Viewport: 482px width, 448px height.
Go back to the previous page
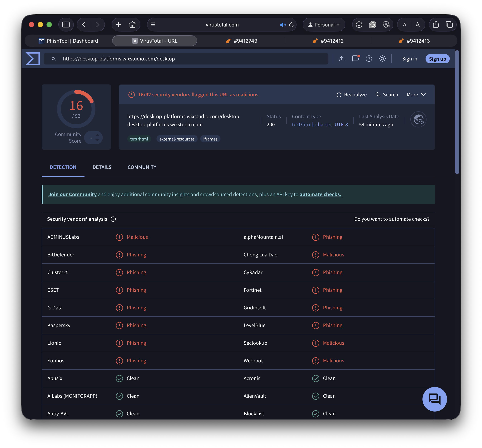point(84,25)
